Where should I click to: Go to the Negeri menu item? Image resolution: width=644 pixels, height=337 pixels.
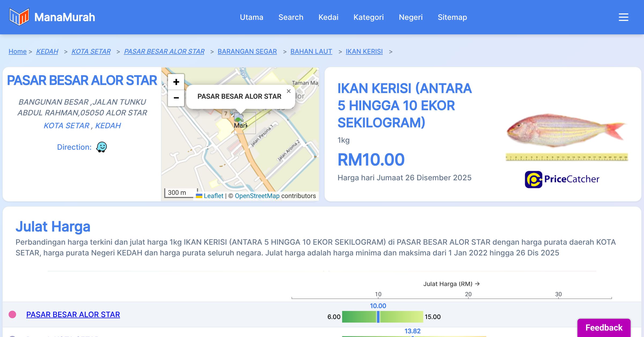point(411,17)
